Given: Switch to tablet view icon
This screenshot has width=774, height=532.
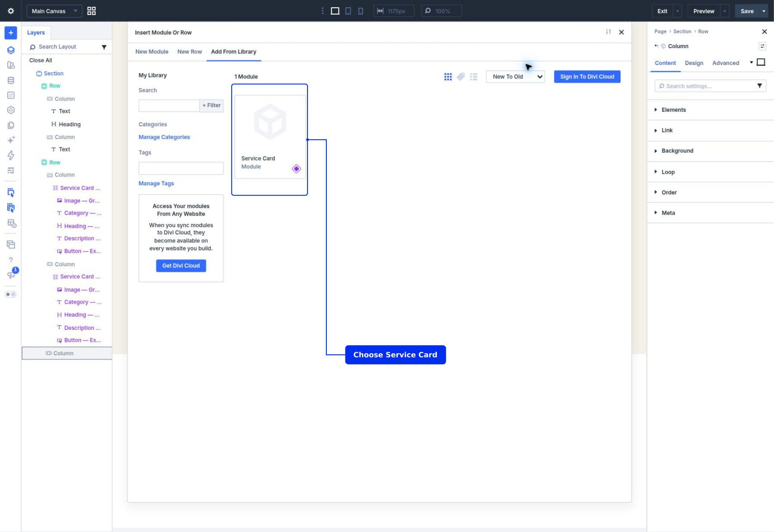Looking at the screenshot, I should point(348,11).
